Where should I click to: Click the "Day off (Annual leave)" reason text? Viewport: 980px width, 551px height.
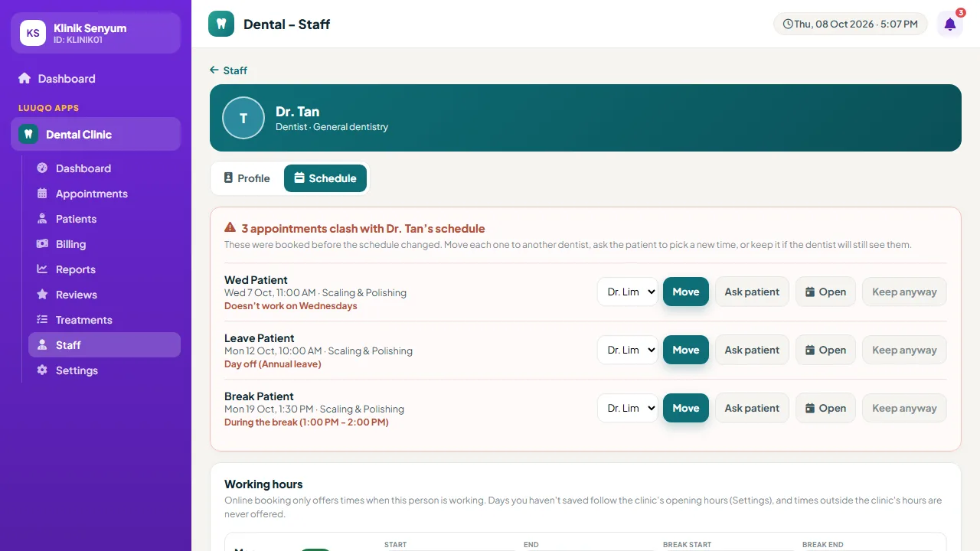click(x=273, y=364)
